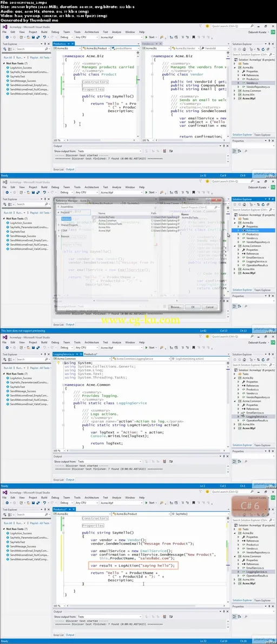Click the file icon beside OperationResult.cs in third frame
Image resolution: width=277 pixels, height=644 pixels.
pyautogui.click(x=243, y=420)
